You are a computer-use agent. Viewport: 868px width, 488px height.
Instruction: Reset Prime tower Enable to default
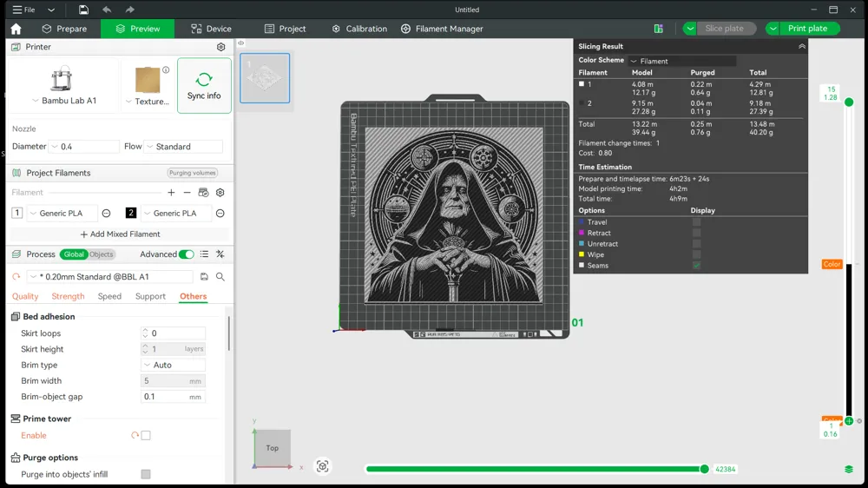click(135, 435)
